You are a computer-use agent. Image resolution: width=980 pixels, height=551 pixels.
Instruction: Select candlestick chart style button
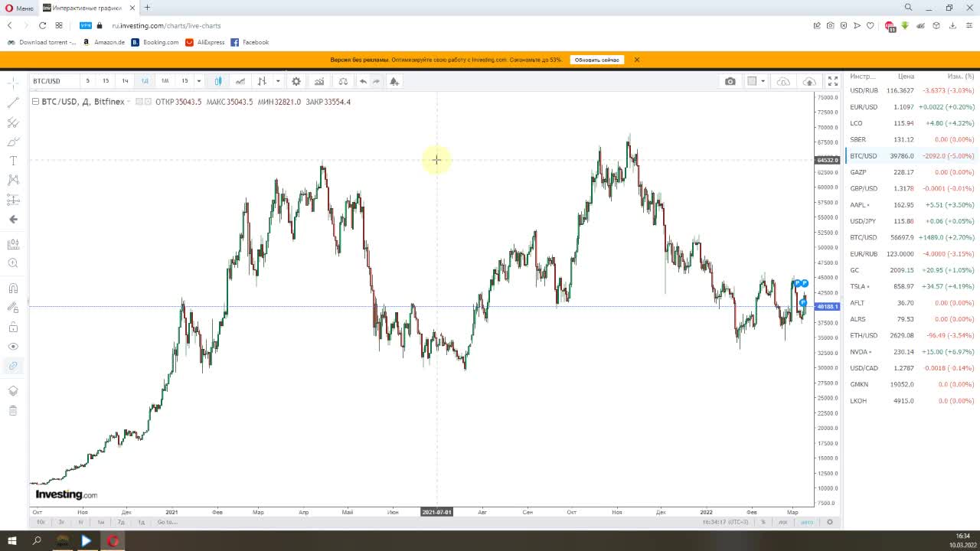218,81
